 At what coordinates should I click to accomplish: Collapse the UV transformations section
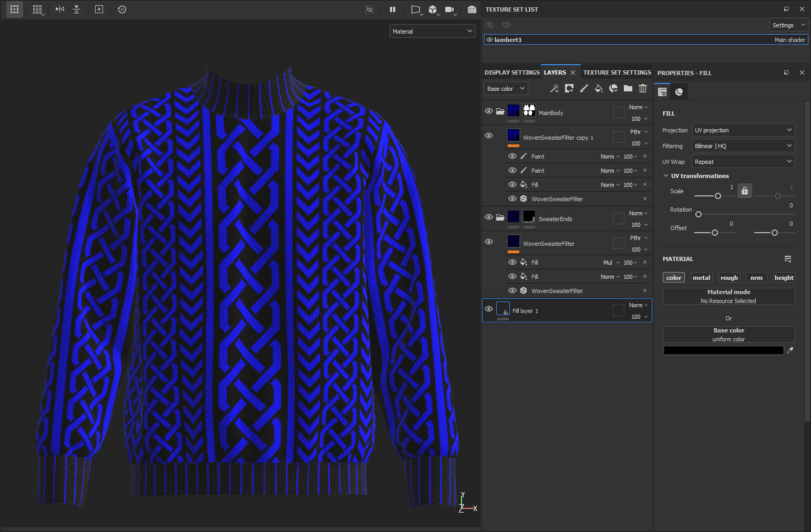(666, 175)
